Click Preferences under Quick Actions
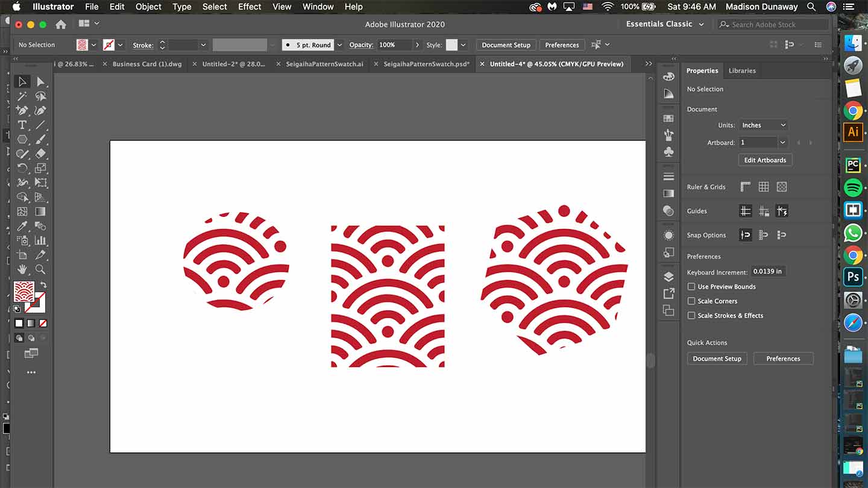 tap(783, 358)
